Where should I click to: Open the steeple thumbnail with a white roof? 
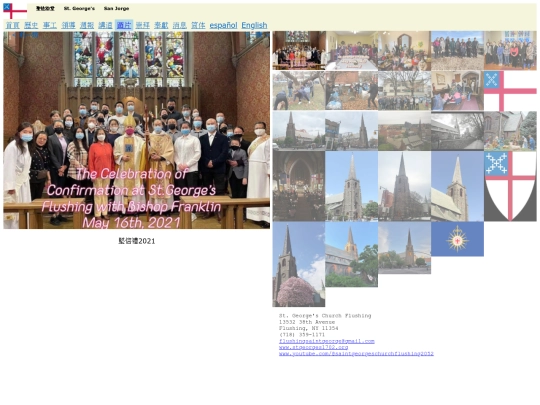(x=457, y=186)
